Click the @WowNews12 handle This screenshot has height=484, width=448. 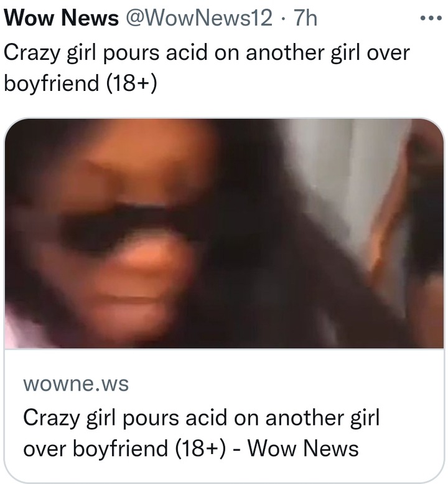click(199, 18)
